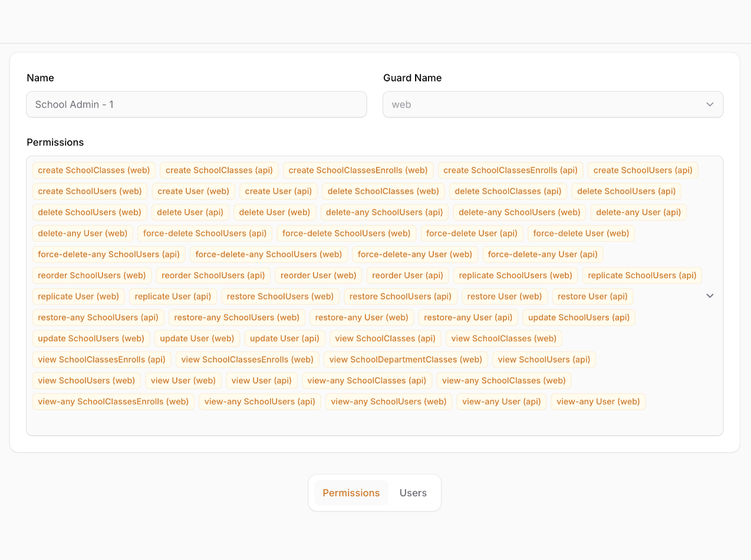This screenshot has width=751, height=560.
Task: Click 'view-any User (web)' permission tag
Action: [x=598, y=401]
